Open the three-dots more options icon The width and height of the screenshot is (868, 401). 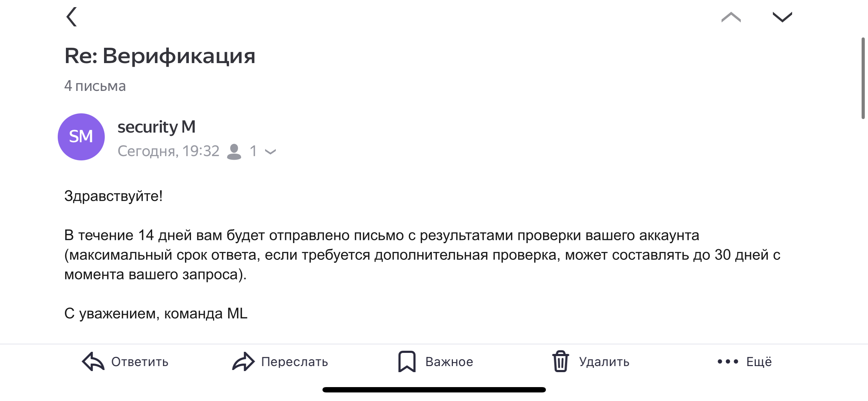[728, 362]
